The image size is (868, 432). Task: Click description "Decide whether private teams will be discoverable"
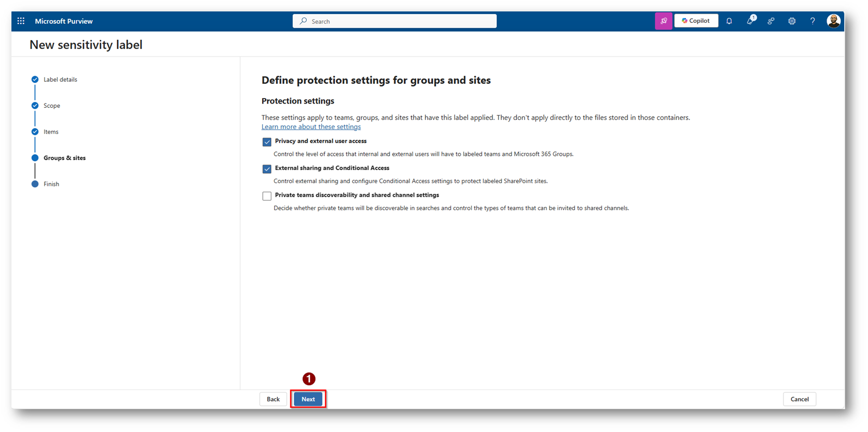click(451, 208)
